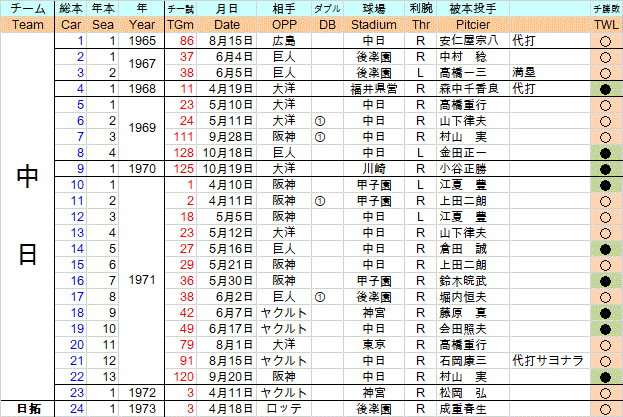The height and width of the screenshot is (417, 623).
Task: Select the pitcher name 会田照夫
Action: 462,329
